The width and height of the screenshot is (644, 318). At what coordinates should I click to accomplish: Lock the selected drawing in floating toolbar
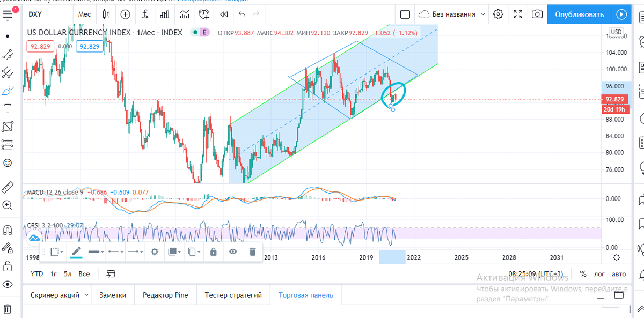pyautogui.click(x=214, y=252)
